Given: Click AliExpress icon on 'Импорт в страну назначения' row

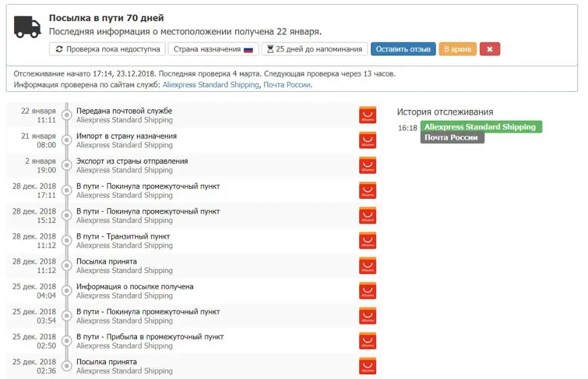Looking at the screenshot, I should (x=367, y=140).
